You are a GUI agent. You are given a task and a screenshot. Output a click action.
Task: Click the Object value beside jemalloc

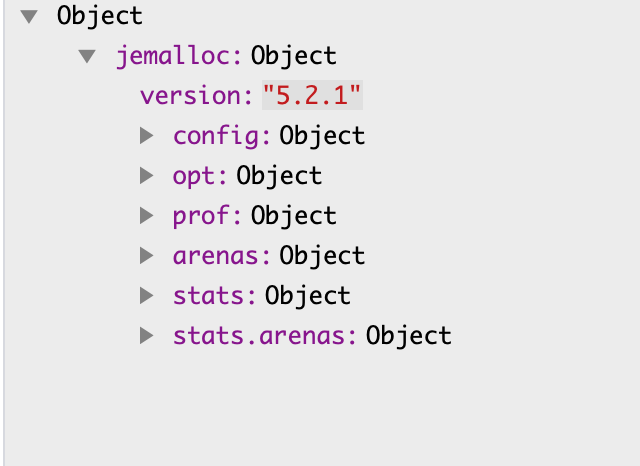pyautogui.click(x=294, y=56)
